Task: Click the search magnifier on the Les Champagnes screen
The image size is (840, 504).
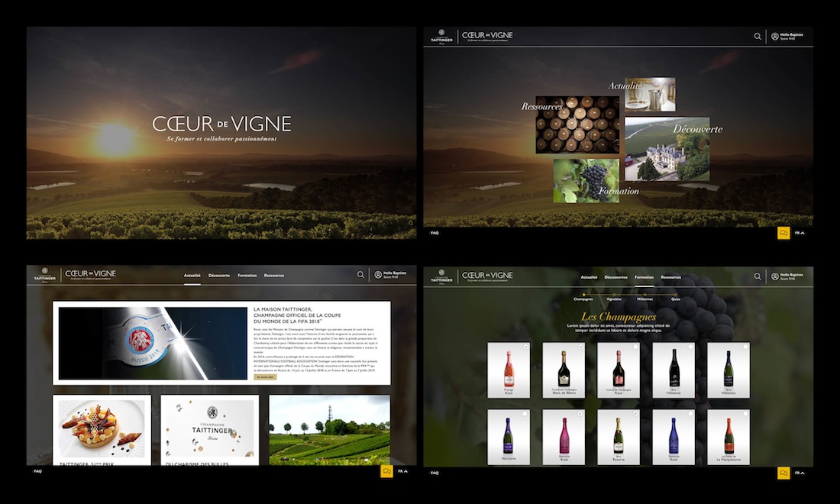Action: point(758,276)
